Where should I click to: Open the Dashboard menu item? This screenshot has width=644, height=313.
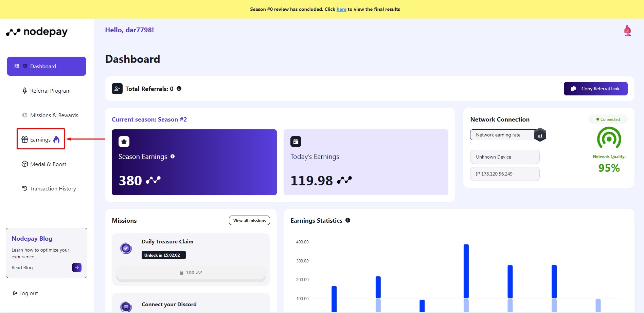(47, 66)
